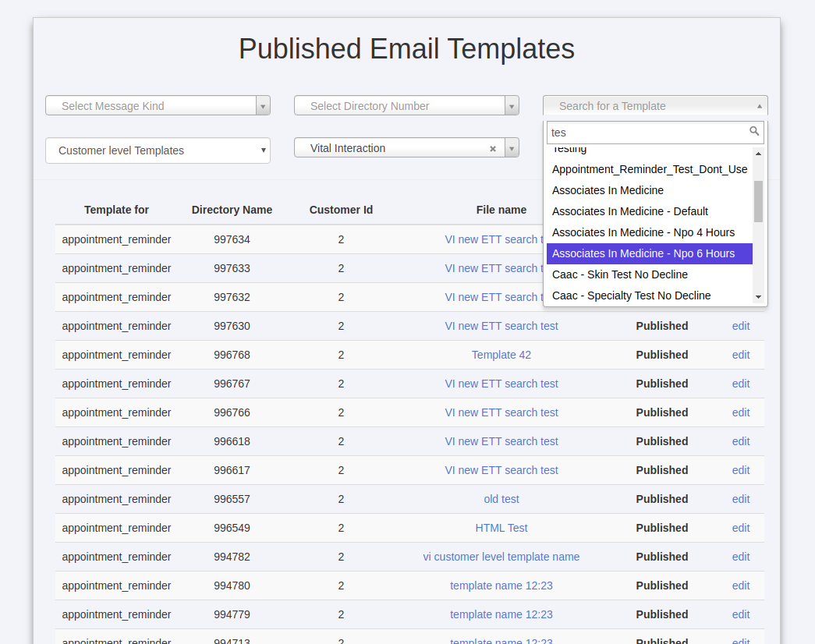
Task: Expand the Vital Interaction dropdown arrow
Action: 512,148
